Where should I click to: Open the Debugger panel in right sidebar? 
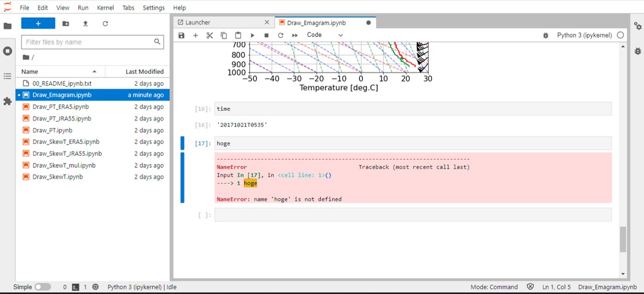(x=637, y=51)
